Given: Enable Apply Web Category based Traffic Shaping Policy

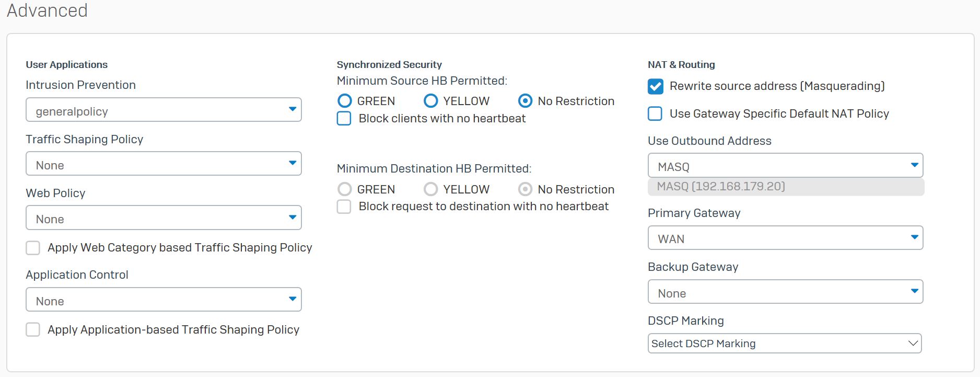Looking at the screenshot, I should click(33, 248).
